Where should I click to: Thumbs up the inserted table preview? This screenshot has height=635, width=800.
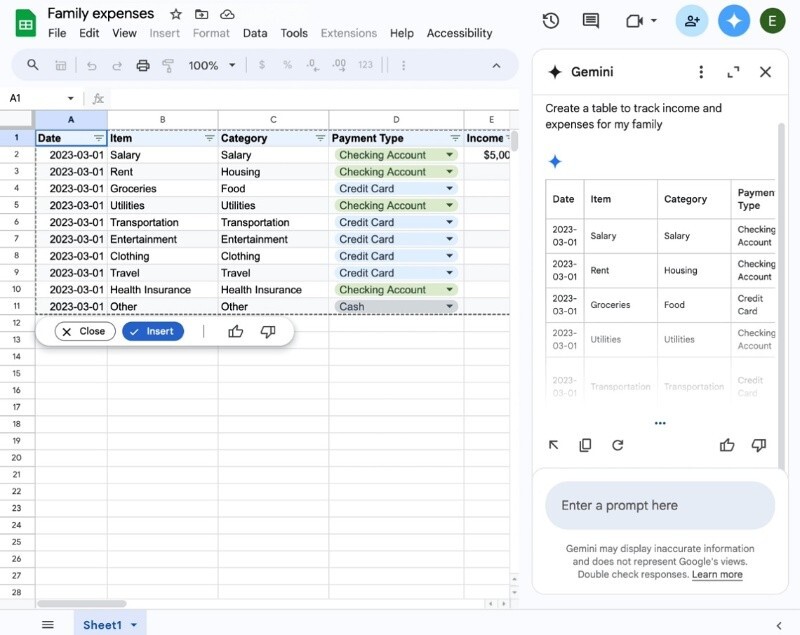[x=236, y=331]
